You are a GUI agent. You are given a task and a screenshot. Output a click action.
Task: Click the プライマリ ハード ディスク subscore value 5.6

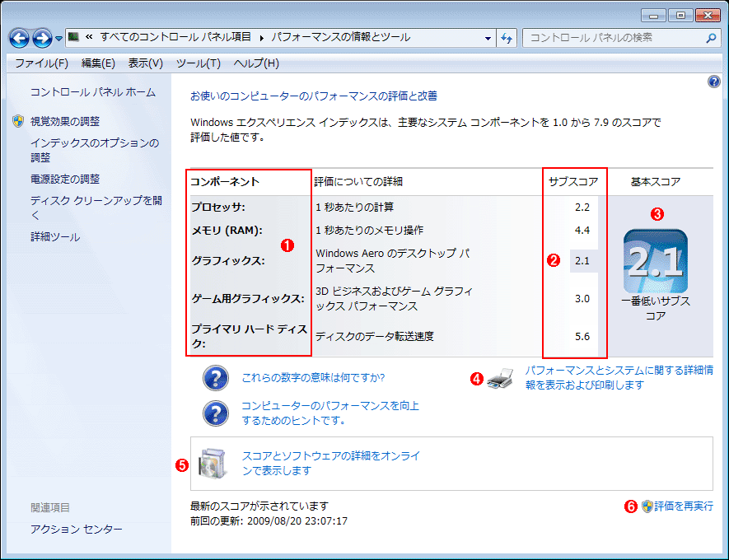pos(582,337)
